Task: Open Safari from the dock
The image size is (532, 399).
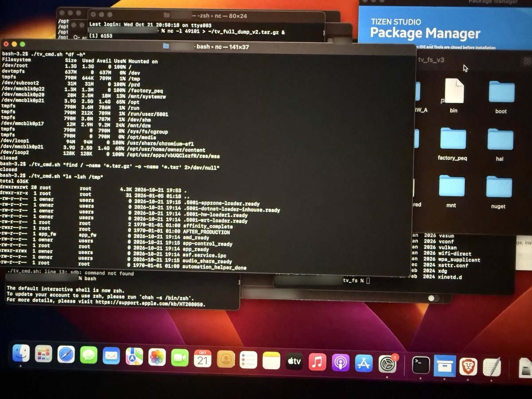Action: [x=66, y=355]
